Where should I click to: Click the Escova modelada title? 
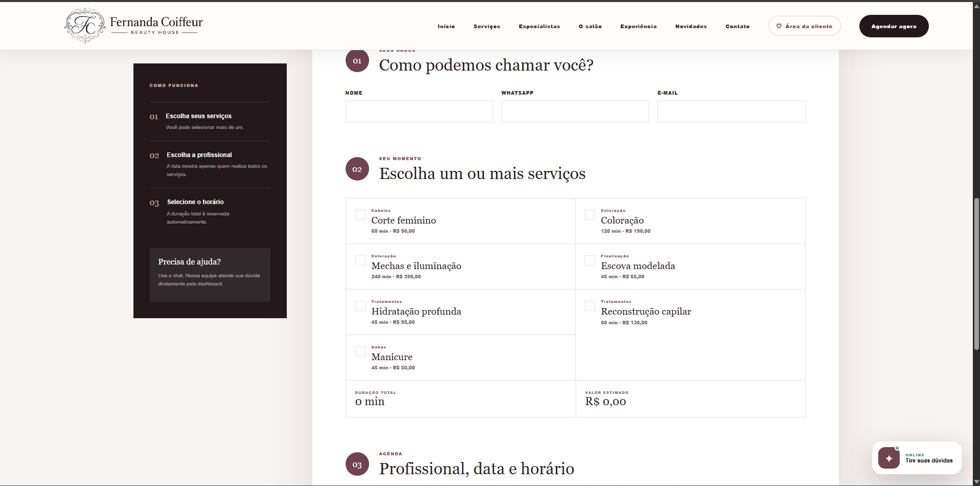638,266
